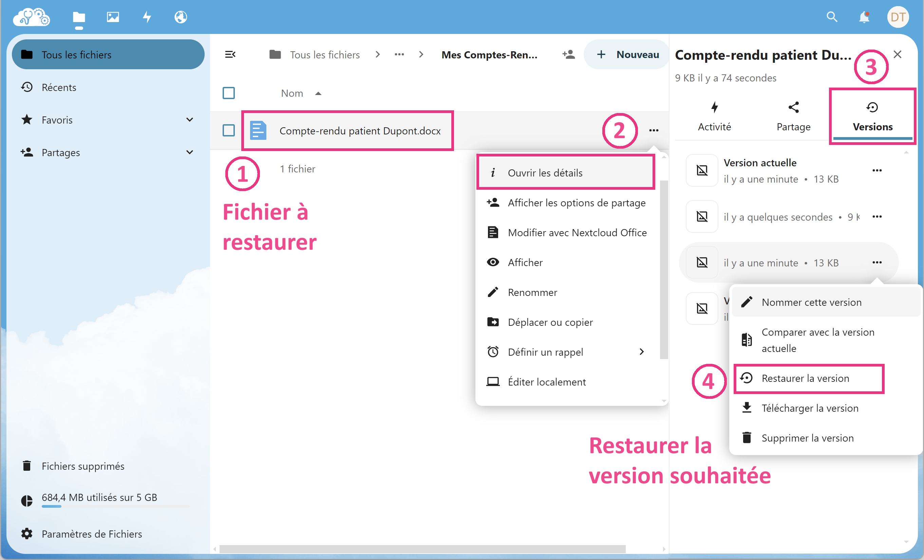This screenshot has height=560, width=924.
Task: Open actions for the 'il y a quelques secondes' version
Action: click(x=877, y=217)
